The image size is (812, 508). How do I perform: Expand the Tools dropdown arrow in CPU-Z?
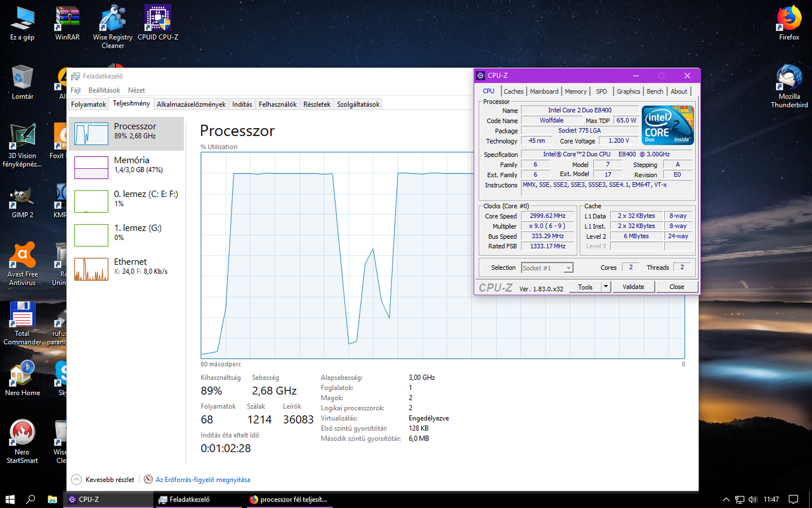click(x=606, y=287)
